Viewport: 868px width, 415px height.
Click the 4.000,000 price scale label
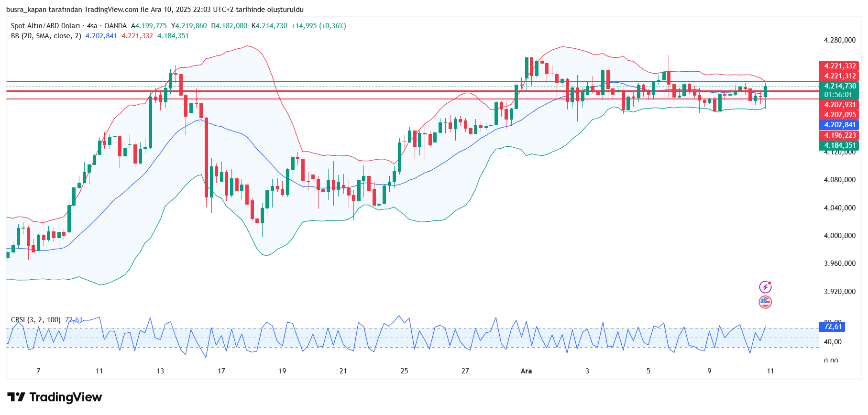tap(839, 236)
